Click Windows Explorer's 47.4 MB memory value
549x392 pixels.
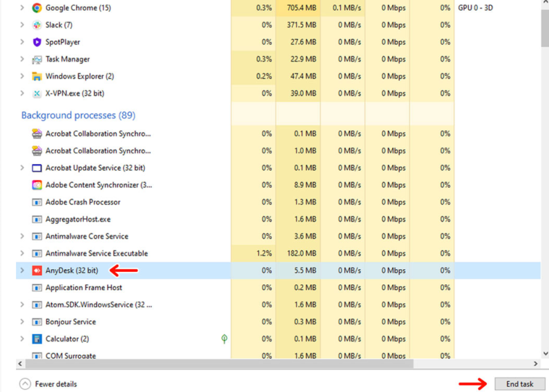tap(303, 76)
